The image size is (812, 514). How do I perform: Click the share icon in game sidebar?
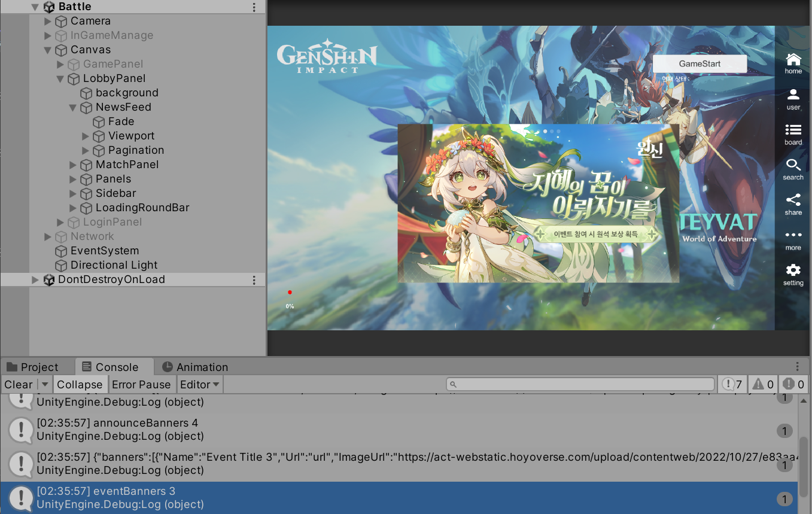[x=793, y=200]
